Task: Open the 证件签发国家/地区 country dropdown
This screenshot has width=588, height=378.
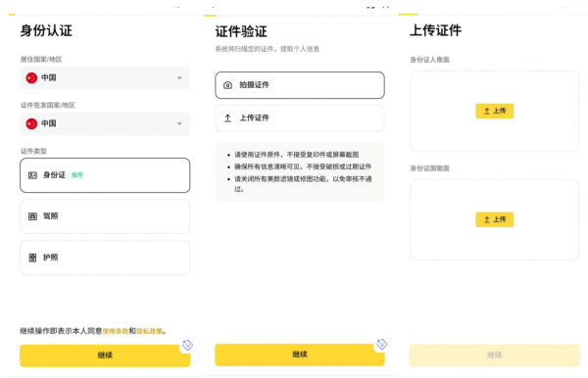Action: tap(105, 123)
